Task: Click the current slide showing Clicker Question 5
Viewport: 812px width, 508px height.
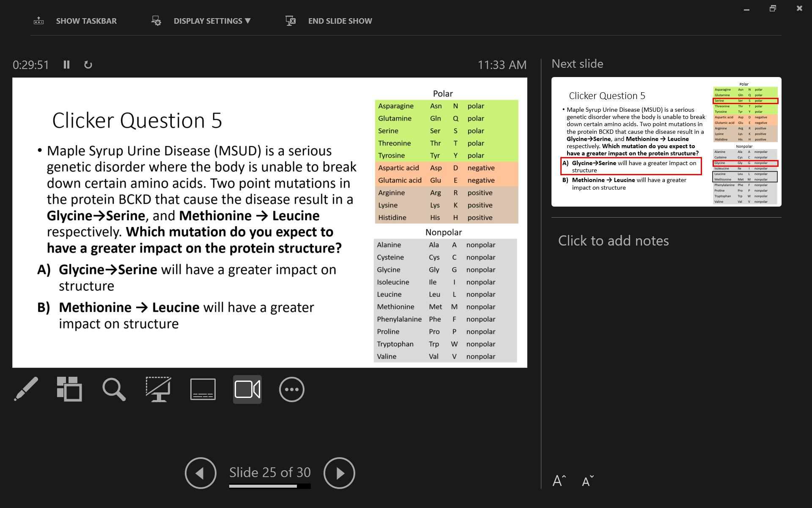Action: click(270, 222)
